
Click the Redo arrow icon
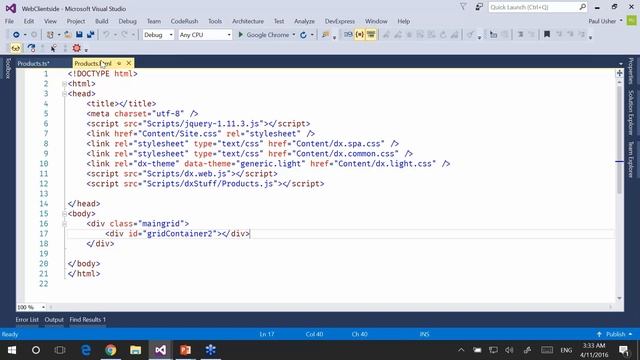click(x=124, y=35)
